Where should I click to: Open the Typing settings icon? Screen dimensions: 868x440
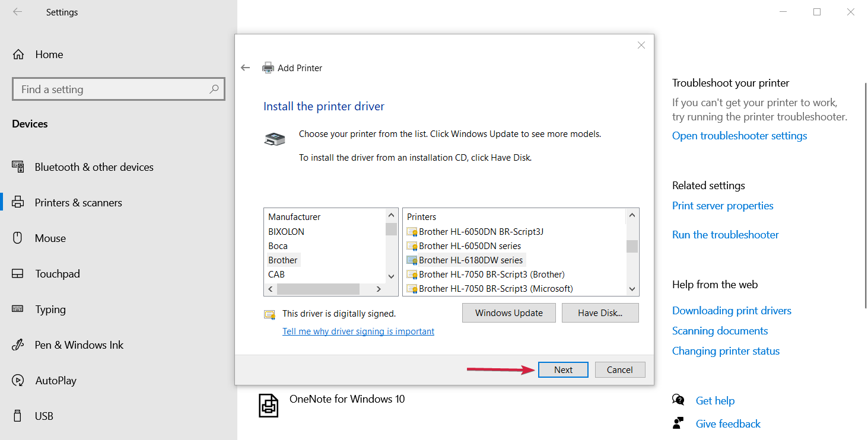click(18, 309)
